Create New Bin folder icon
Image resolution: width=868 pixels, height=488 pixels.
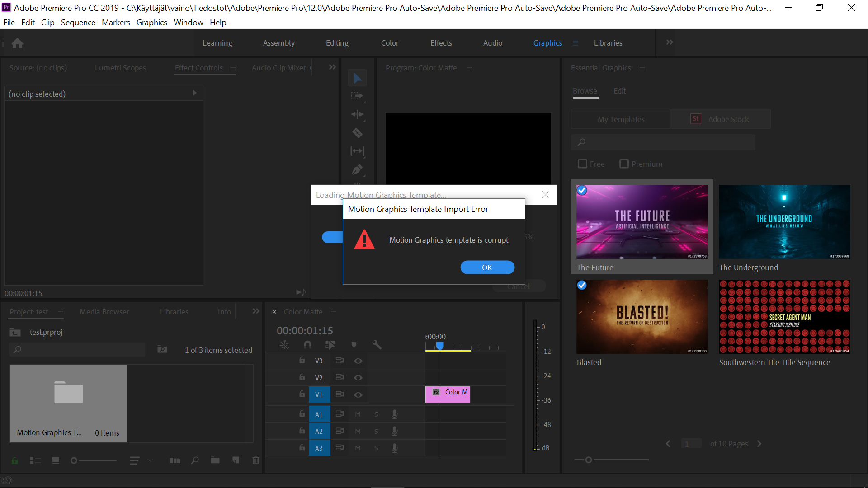click(215, 460)
